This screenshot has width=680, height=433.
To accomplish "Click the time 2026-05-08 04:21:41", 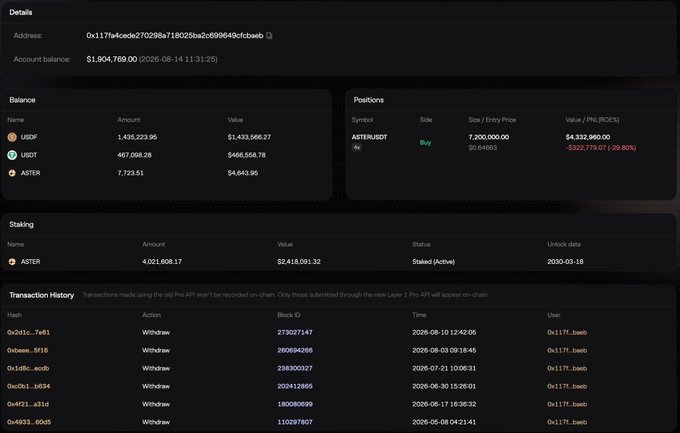I will tap(444, 422).
